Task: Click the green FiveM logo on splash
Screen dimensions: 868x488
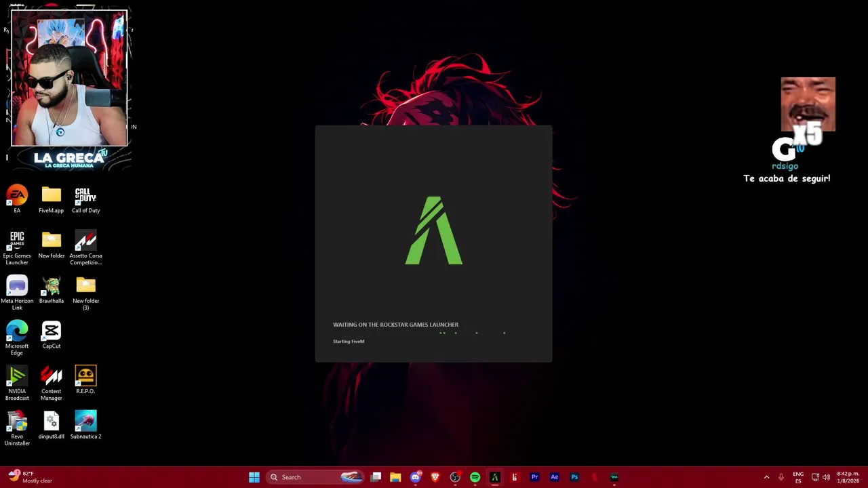Action: click(434, 230)
